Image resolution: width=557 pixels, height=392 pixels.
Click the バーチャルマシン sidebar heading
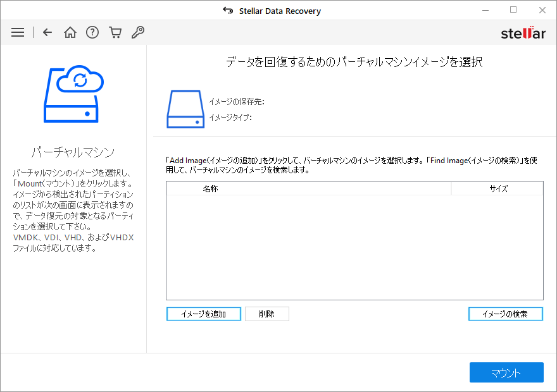[73, 152]
